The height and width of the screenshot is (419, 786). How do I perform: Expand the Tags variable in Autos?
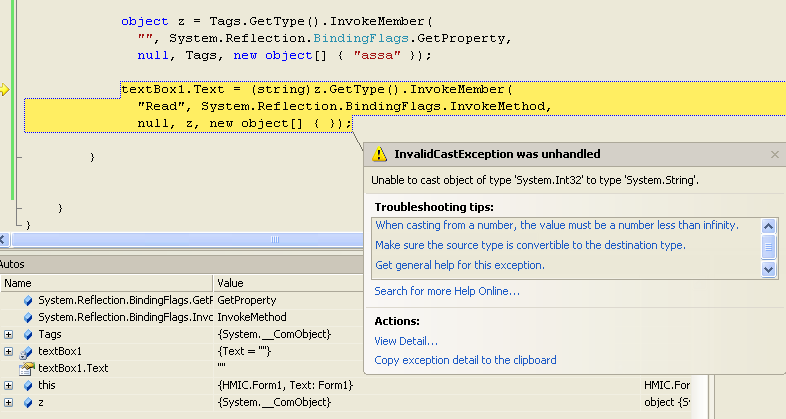9,334
